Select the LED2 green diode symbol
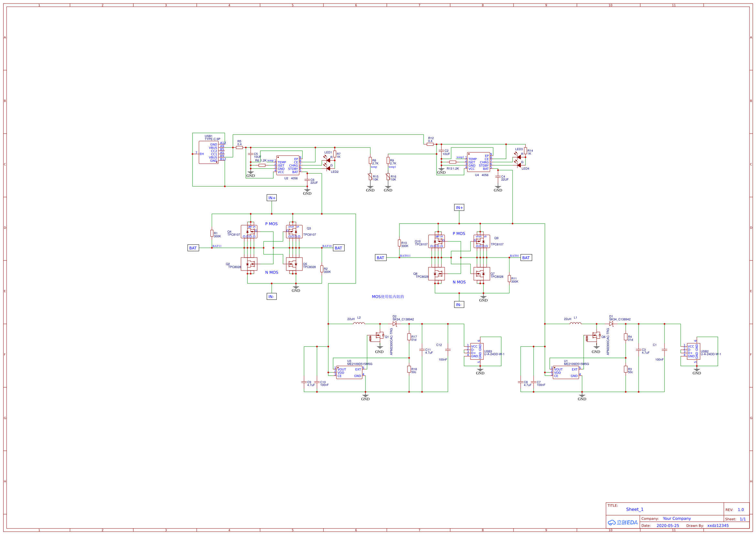756x535 pixels. (x=327, y=168)
